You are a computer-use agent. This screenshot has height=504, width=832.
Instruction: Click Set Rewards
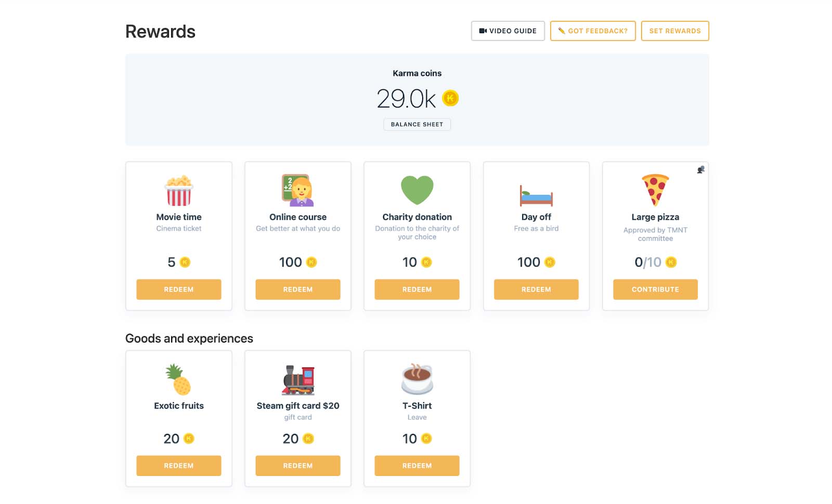coord(674,31)
